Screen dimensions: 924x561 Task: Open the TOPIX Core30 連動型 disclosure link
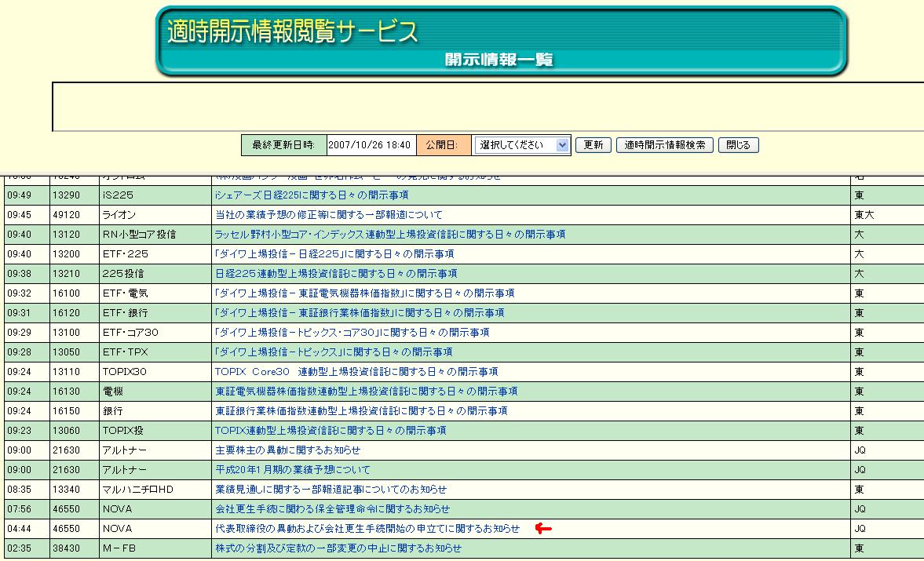click(356, 372)
